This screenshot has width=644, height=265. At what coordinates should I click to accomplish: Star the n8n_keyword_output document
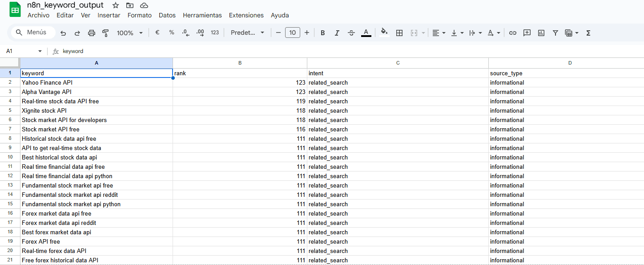(x=116, y=5)
